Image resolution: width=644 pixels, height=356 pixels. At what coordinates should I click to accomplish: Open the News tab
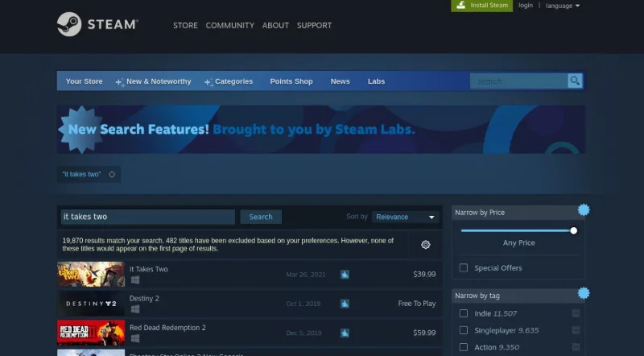point(340,81)
